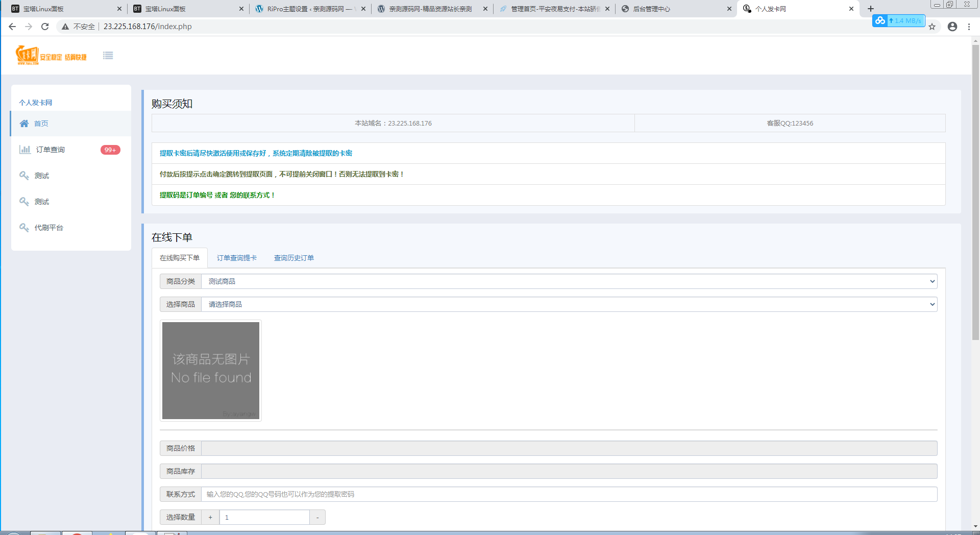Close the second 宝塔Linux面板 tab

(x=241, y=9)
